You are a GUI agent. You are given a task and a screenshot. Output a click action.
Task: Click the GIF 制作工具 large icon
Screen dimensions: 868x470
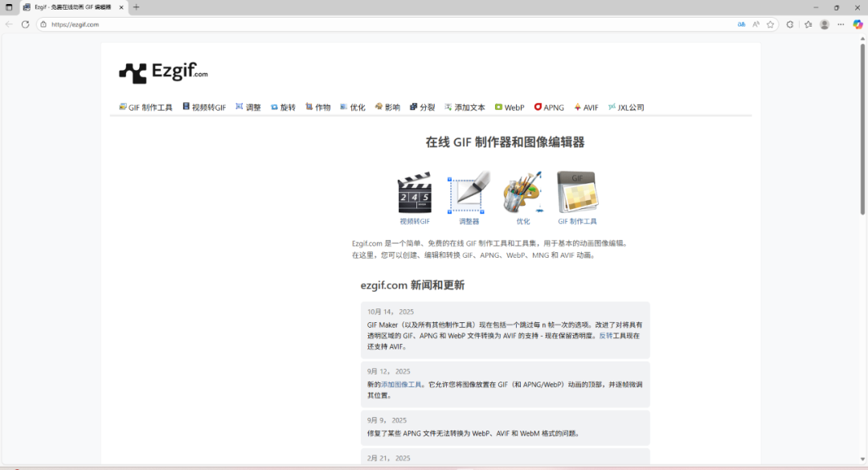(577, 193)
